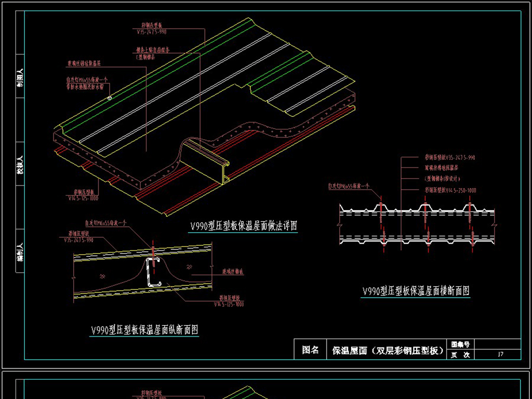Click the 图名 cell in title block
The image size is (532, 399).
311,351
